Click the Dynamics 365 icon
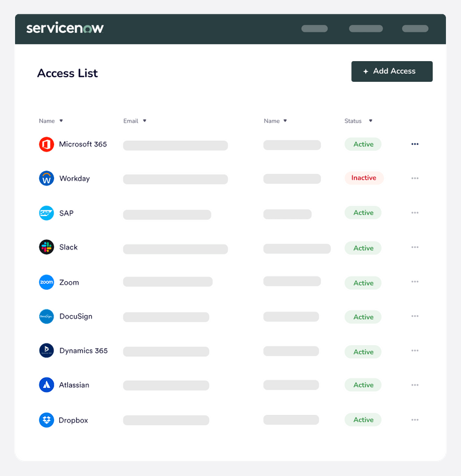 click(x=46, y=350)
